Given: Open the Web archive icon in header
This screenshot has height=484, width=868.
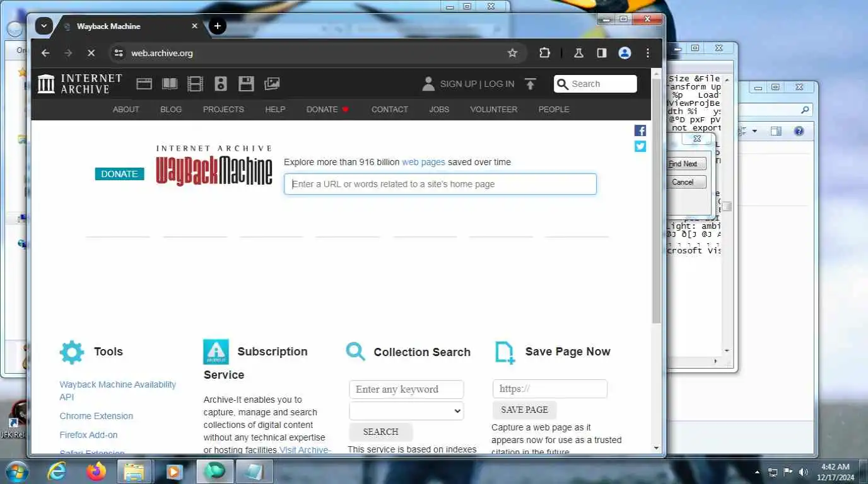Looking at the screenshot, I should [x=144, y=84].
